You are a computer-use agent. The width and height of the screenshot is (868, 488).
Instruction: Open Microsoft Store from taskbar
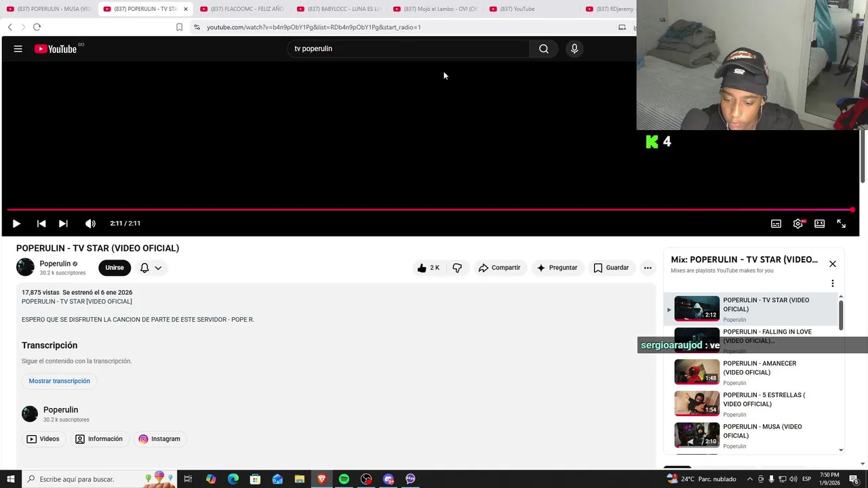(x=255, y=479)
